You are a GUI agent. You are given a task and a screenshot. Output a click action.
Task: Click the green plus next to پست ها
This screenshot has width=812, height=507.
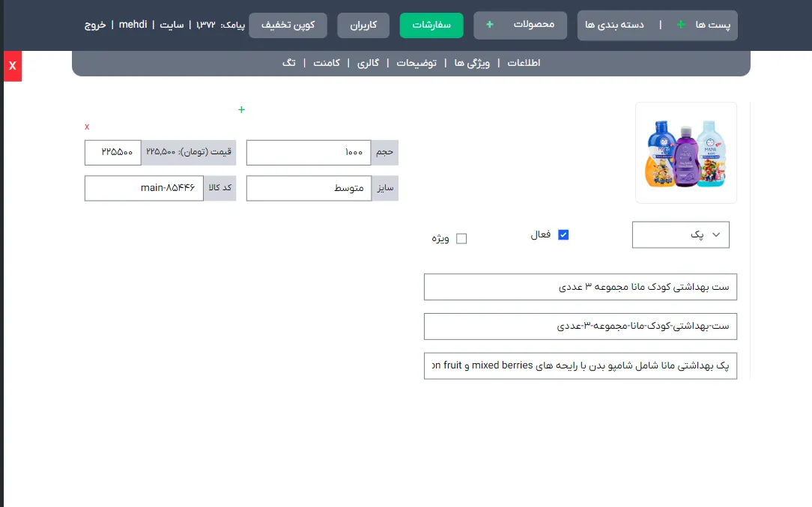681,25
